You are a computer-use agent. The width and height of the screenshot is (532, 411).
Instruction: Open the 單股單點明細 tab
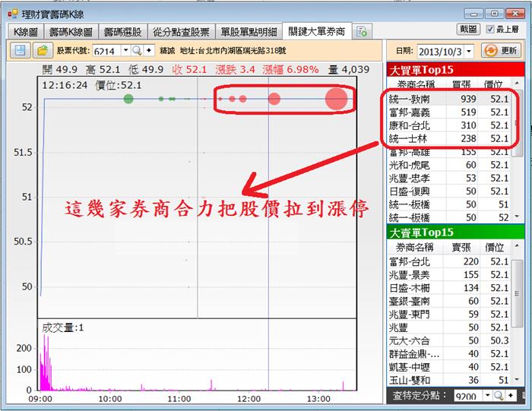[249, 32]
